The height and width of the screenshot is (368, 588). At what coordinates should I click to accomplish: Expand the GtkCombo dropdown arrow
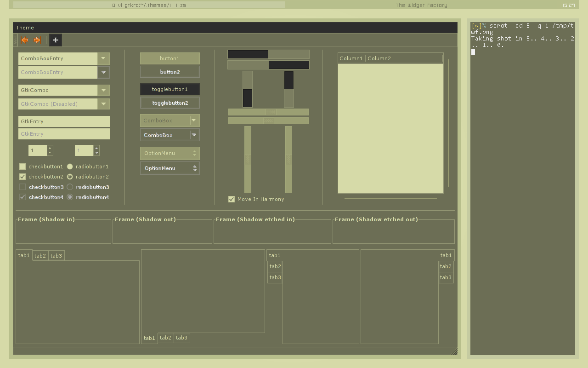(103, 90)
